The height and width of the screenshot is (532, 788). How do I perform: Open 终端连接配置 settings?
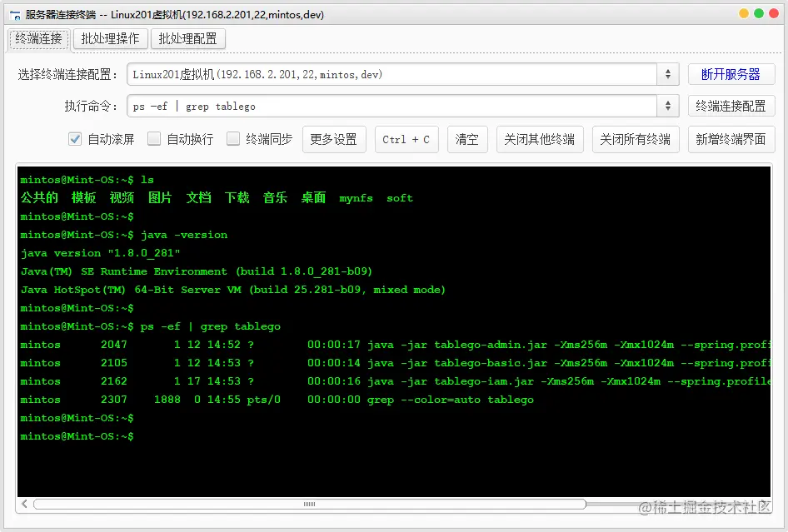point(731,106)
